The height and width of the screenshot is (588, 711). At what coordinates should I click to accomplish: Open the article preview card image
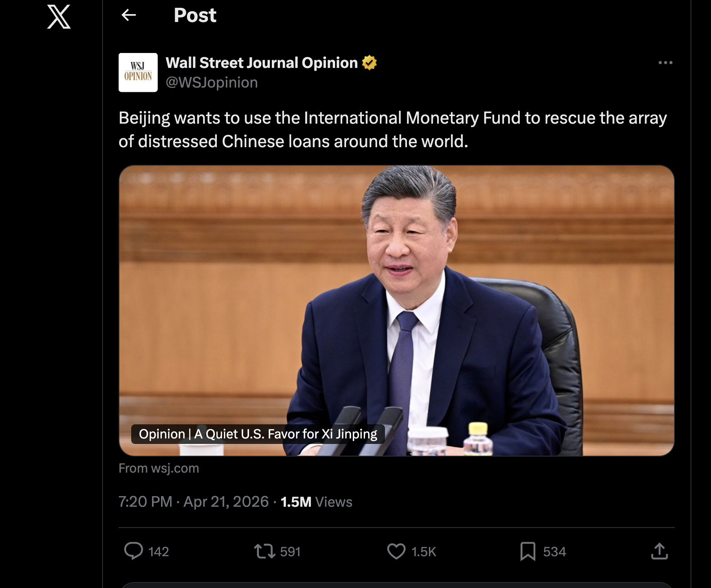[397, 310]
